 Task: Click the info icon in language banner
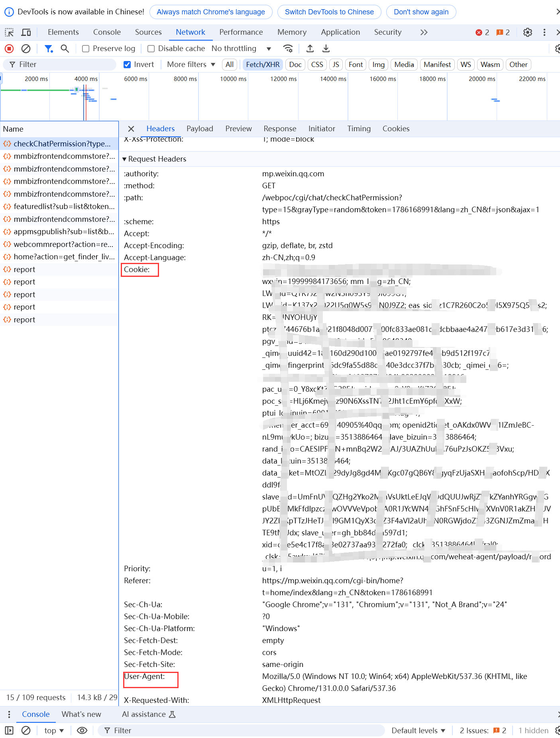point(9,12)
